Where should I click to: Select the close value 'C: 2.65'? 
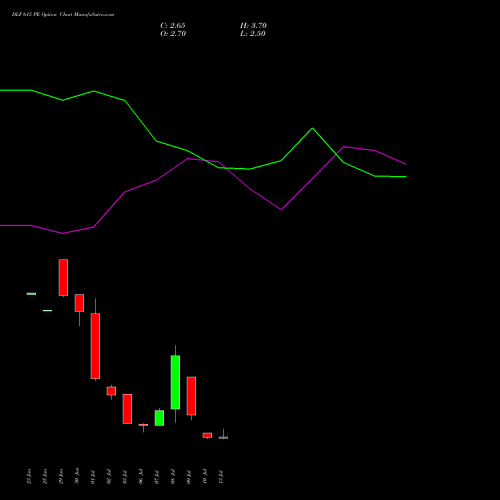(x=173, y=26)
